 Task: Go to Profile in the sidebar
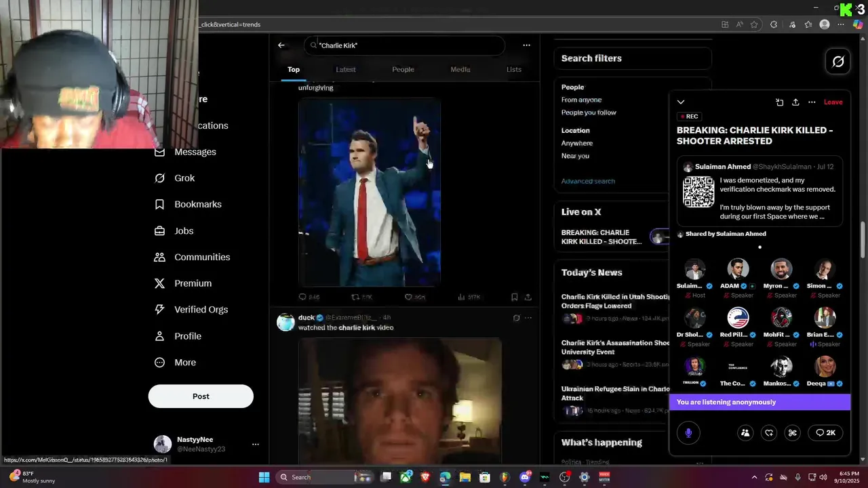point(178,336)
